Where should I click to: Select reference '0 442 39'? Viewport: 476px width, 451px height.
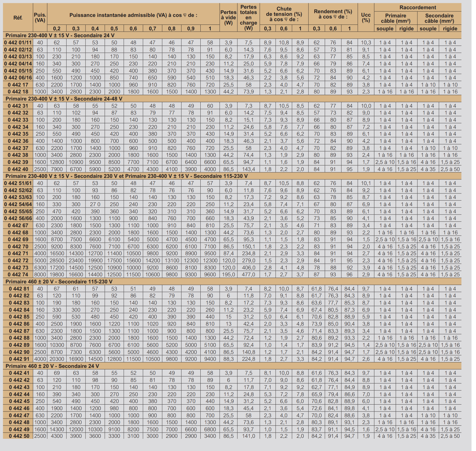[18, 162]
